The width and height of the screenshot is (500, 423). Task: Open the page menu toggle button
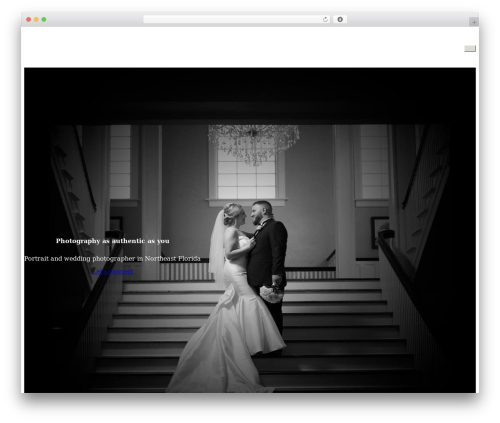pos(470,49)
